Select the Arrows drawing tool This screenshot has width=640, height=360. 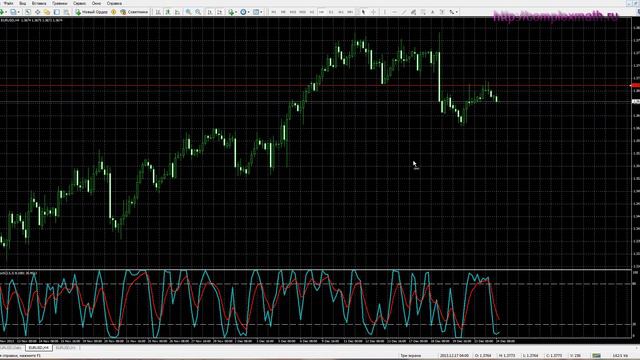click(x=451, y=12)
